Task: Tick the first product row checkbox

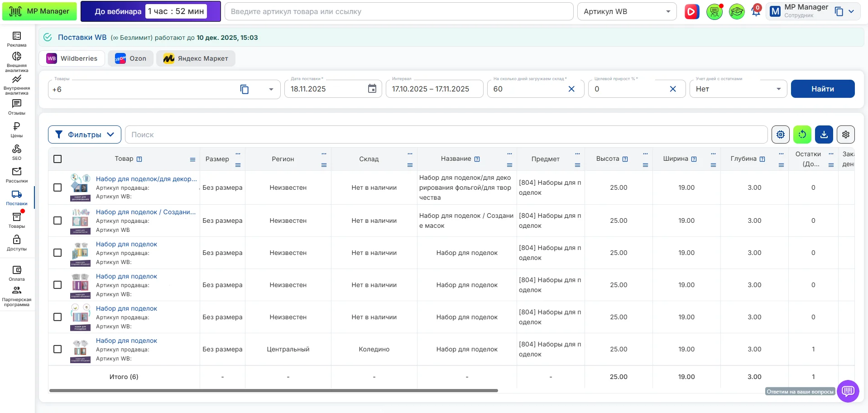Action: 58,187
